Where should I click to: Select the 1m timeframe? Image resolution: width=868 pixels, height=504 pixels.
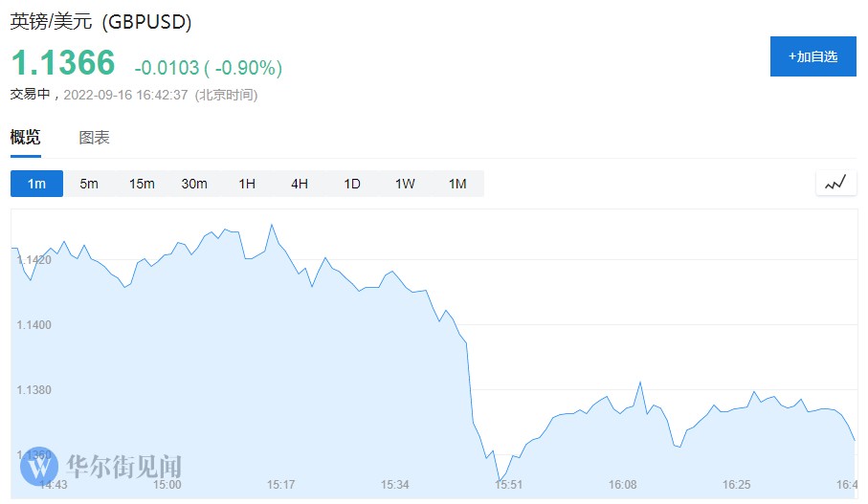(x=36, y=184)
